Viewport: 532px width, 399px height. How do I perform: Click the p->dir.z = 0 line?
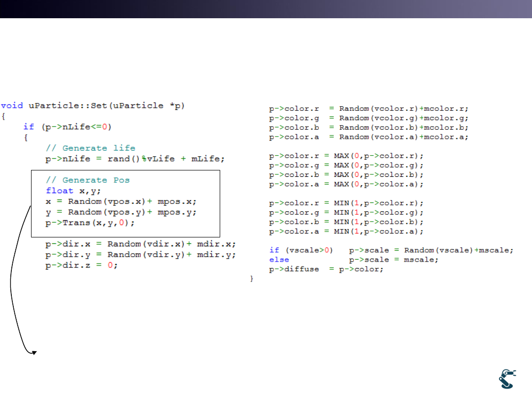click(x=82, y=265)
